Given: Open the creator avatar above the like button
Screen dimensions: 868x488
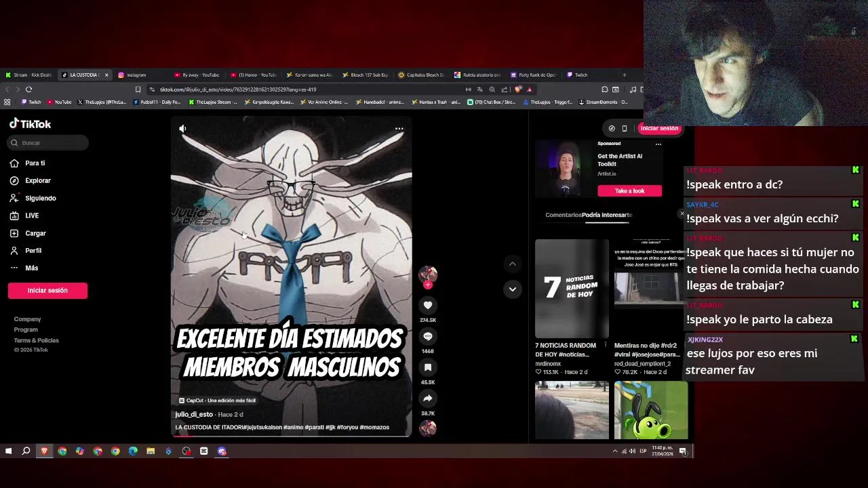Looking at the screenshot, I should point(428,273).
